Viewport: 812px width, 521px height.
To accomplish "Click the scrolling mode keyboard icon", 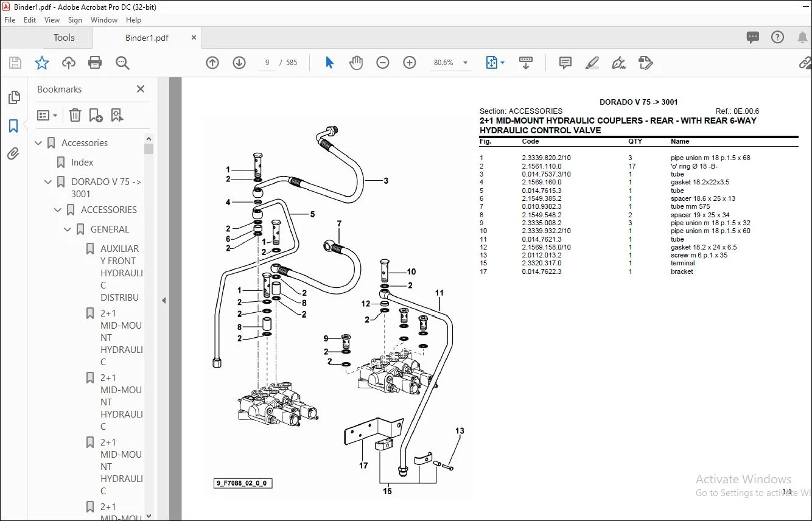I will click(526, 63).
